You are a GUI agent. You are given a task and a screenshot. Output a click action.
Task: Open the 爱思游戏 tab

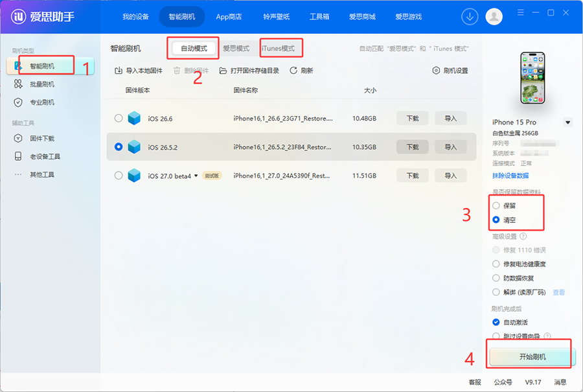click(x=408, y=17)
